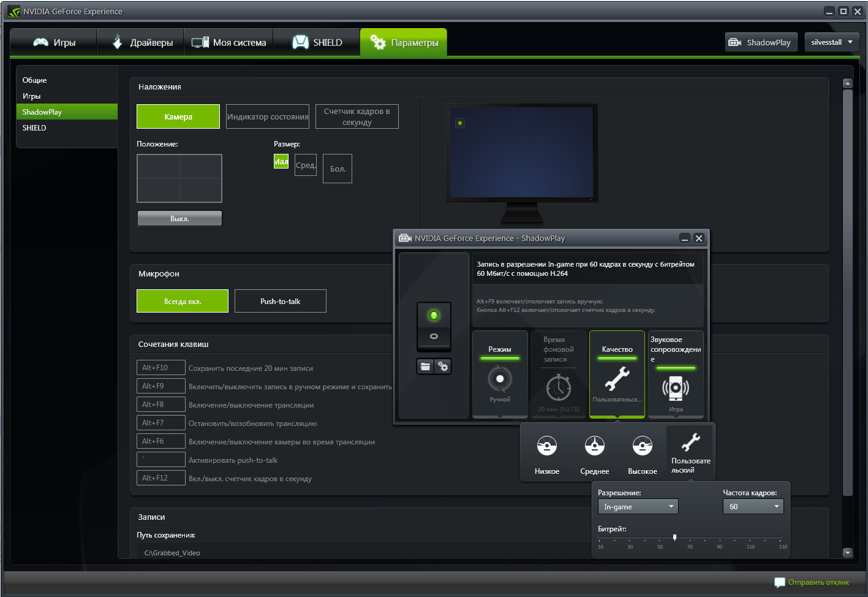868x597 pixels.
Task: Select ShadowPlay in the settings sidebar
Action: pos(67,112)
